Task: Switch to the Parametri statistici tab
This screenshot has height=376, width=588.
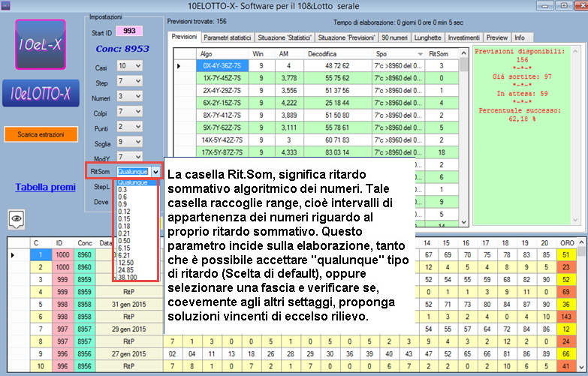Action: (228, 38)
